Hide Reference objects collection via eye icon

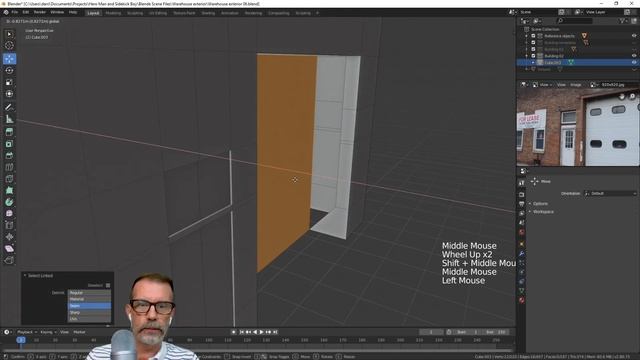634,36
